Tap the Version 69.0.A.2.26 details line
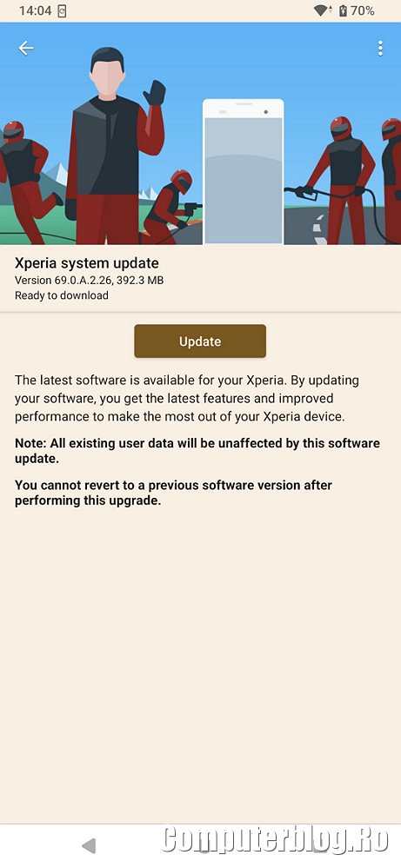This screenshot has width=401, height=868. pos(90,280)
